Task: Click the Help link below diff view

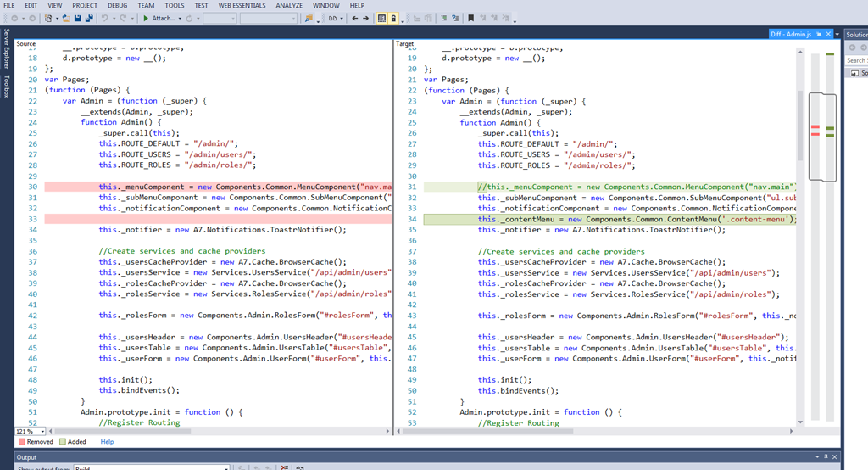Action: [107, 442]
